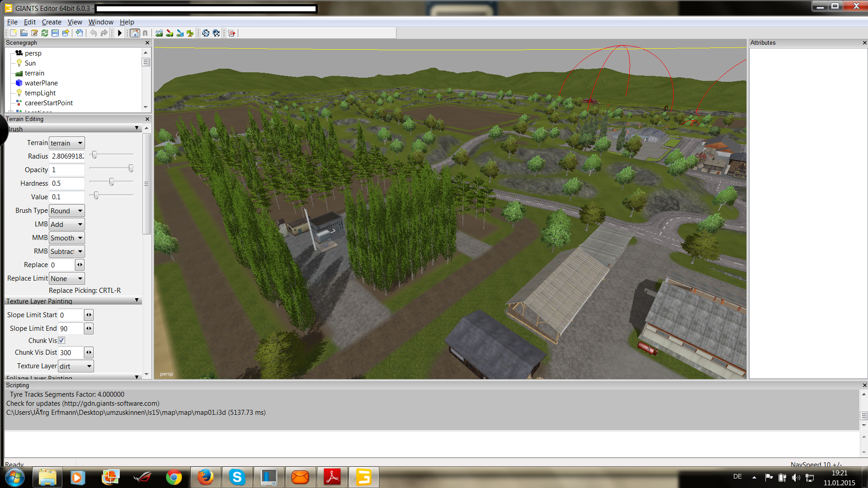Click the document with plus icon
The width and height of the screenshot is (868, 488).
pyautogui.click(x=79, y=33)
